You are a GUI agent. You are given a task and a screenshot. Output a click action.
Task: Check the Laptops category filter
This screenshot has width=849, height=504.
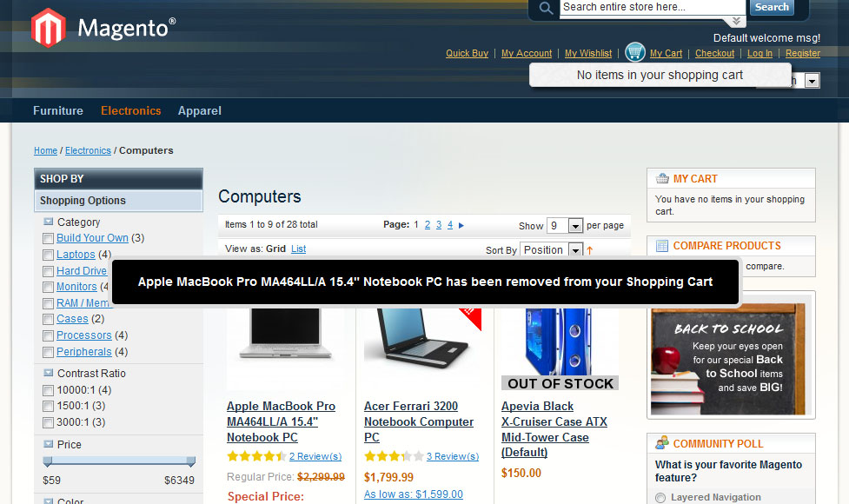coord(48,255)
